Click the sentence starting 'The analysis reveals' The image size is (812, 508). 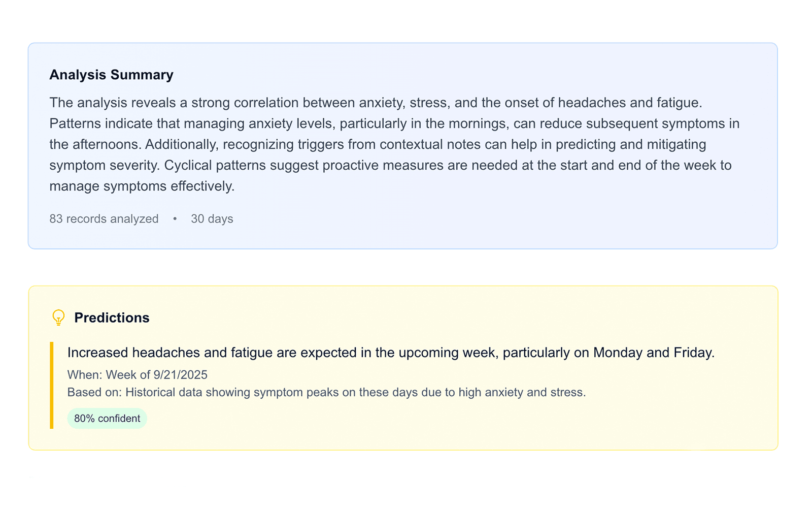[x=376, y=103]
